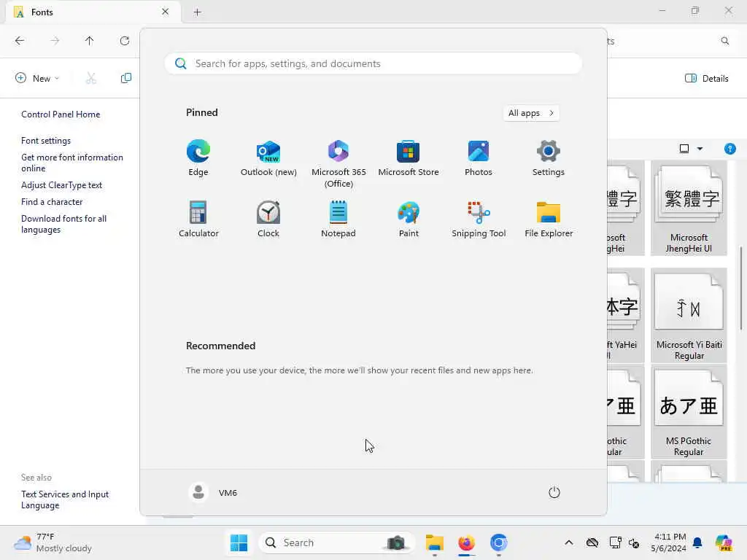Refresh the Fonts window
747x560 pixels.
coord(125,41)
